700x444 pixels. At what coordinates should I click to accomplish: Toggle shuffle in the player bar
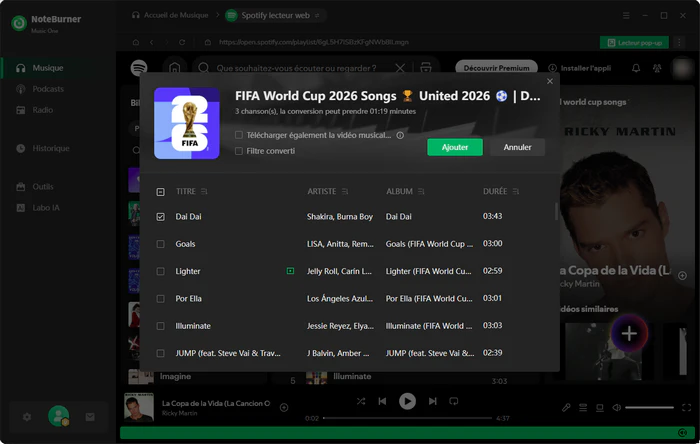(x=361, y=401)
